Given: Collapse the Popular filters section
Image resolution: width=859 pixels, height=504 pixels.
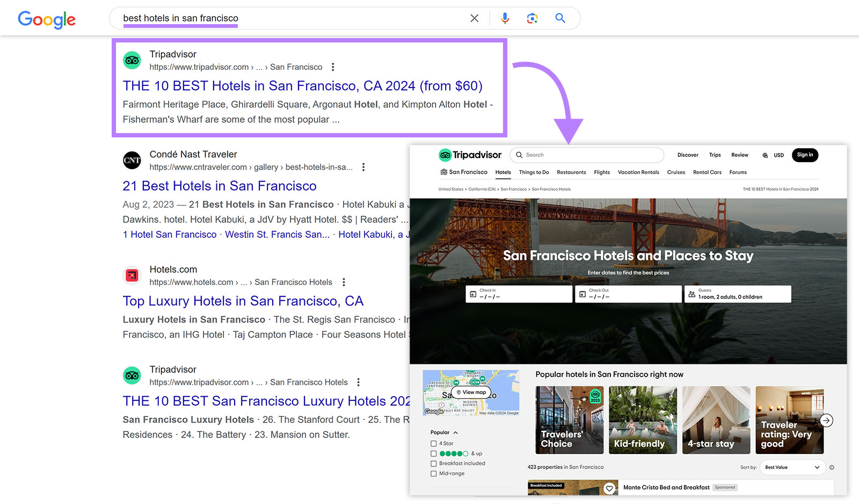Looking at the screenshot, I should pos(455,432).
